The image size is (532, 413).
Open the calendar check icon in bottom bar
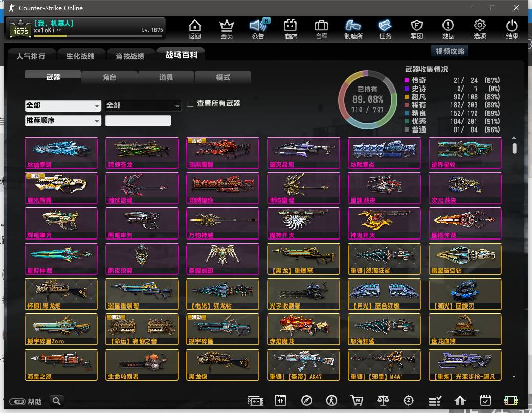click(485, 401)
